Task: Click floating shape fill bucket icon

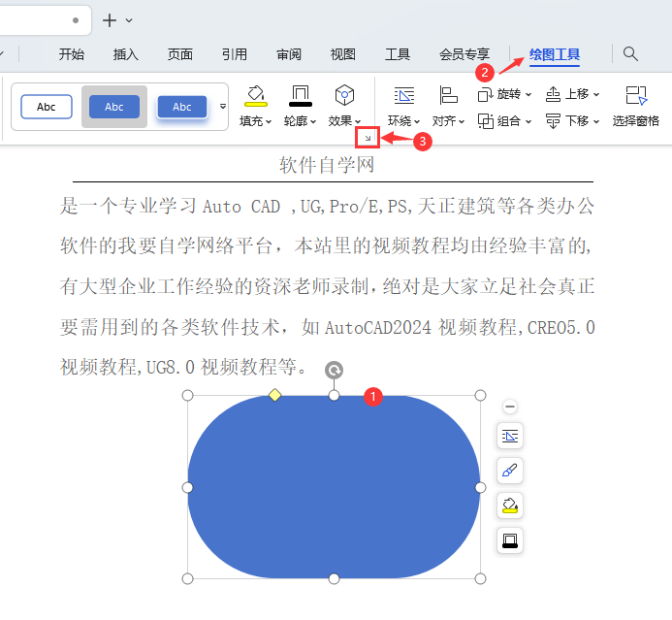Action: [x=509, y=506]
